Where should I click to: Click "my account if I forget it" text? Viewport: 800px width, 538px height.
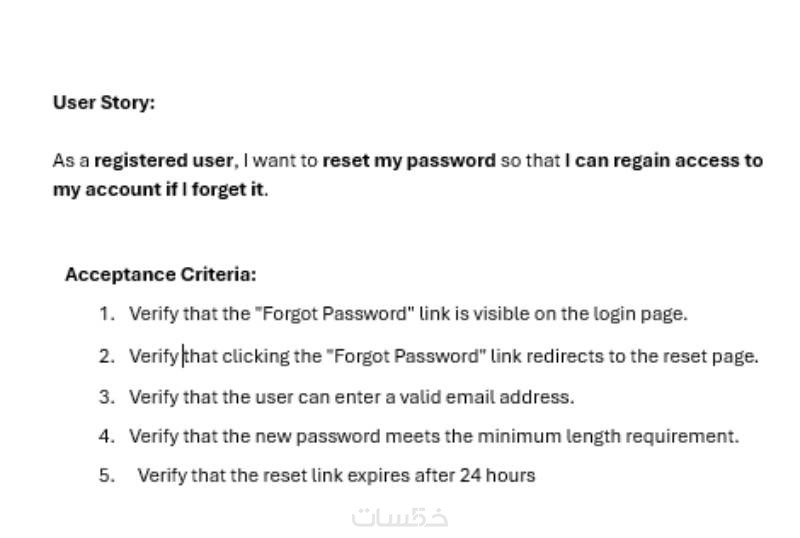click(x=159, y=190)
